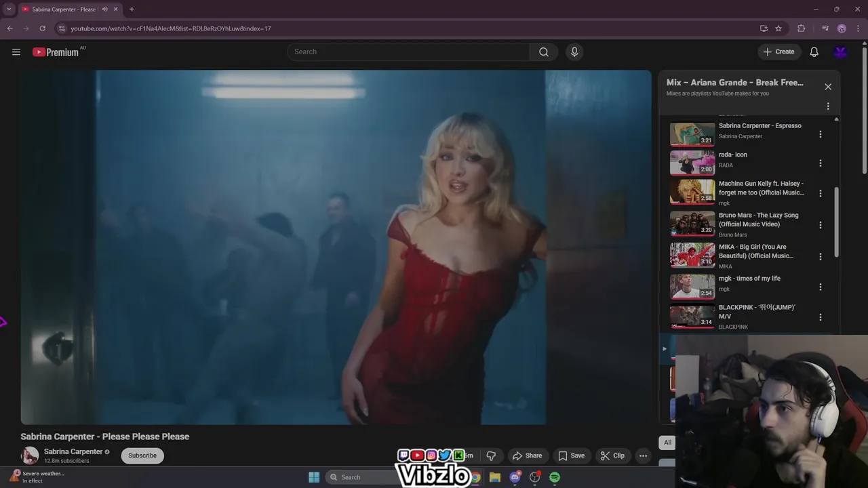Open options for BLACKPINK JUMP M/V
Image resolution: width=868 pixels, height=488 pixels.
(820, 317)
